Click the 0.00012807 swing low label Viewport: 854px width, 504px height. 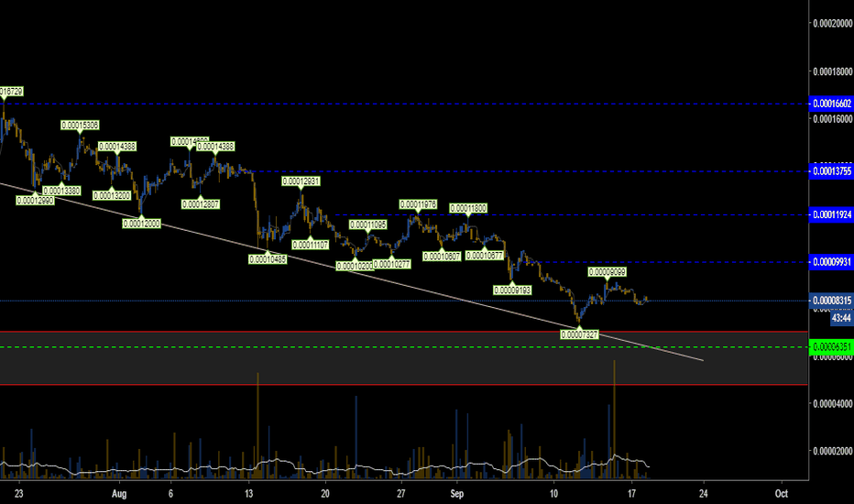pyautogui.click(x=201, y=204)
